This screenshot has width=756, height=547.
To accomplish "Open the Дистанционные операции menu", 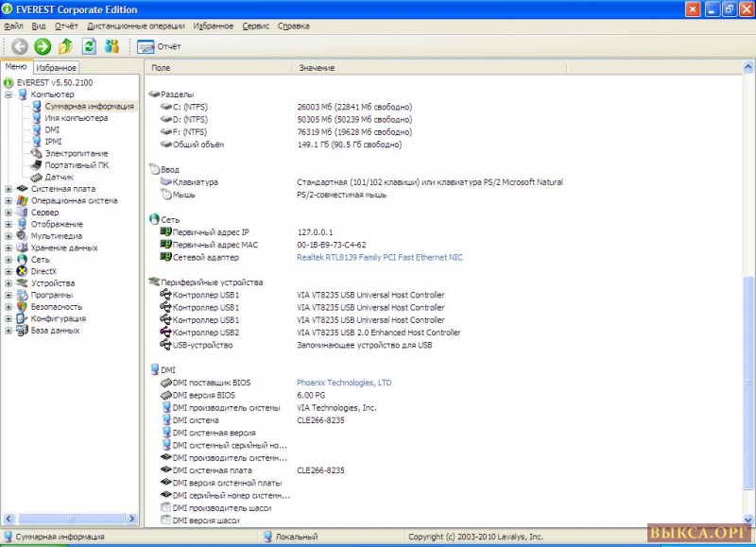I will pos(136,26).
